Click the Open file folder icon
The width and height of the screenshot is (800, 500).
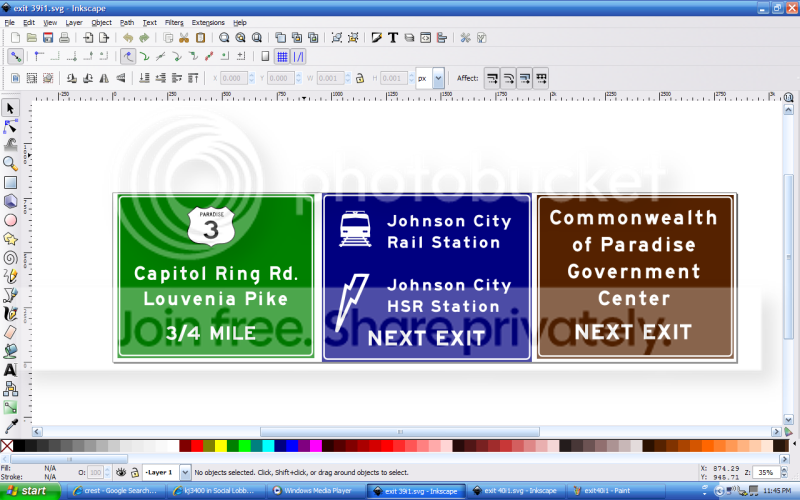point(32,38)
